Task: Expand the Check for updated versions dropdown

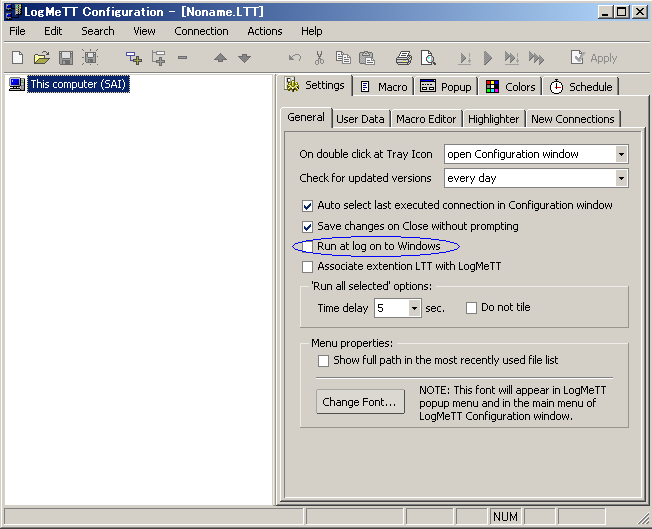Action: click(x=621, y=178)
